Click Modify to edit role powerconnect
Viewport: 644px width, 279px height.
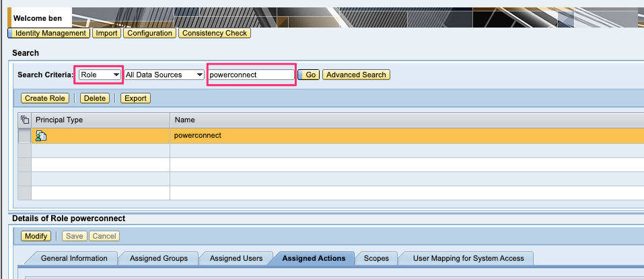point(36,236)
